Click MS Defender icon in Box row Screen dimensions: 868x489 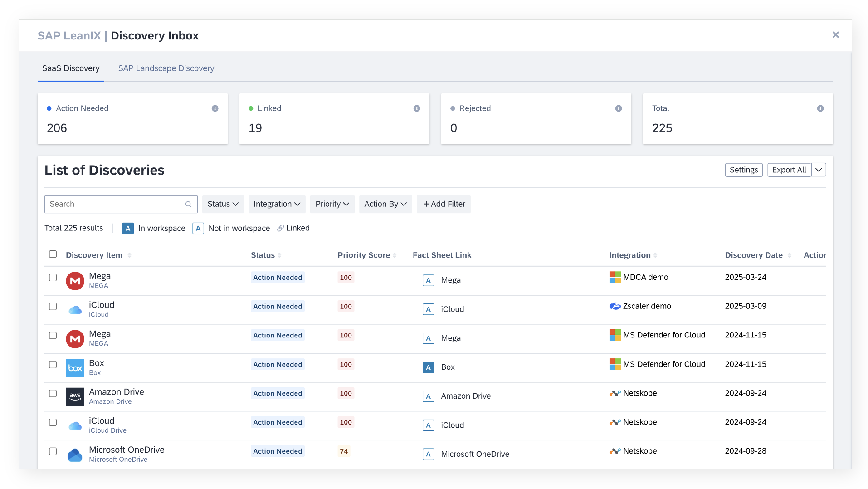(615, 364)
